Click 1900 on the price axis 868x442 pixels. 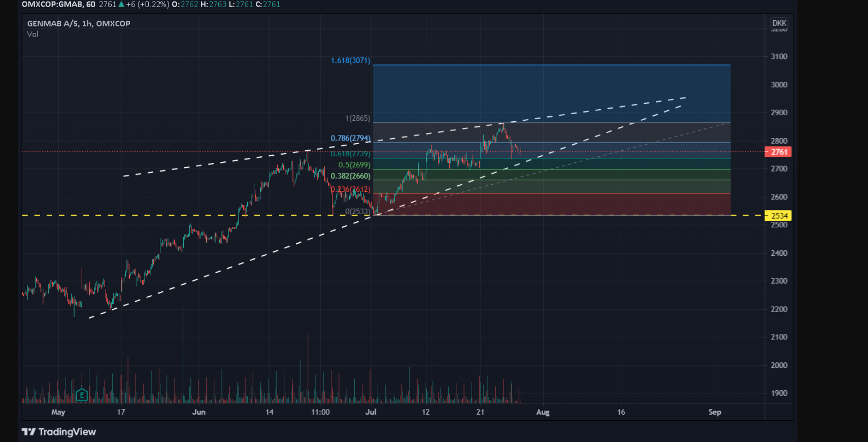[x=779, y=393]
